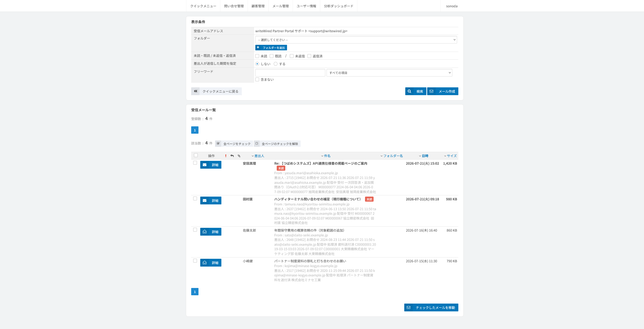The height and width of the screenshot is (329, 644).
Task: Tick the 未読 filter checkbox
Action: tap(257, 56)
